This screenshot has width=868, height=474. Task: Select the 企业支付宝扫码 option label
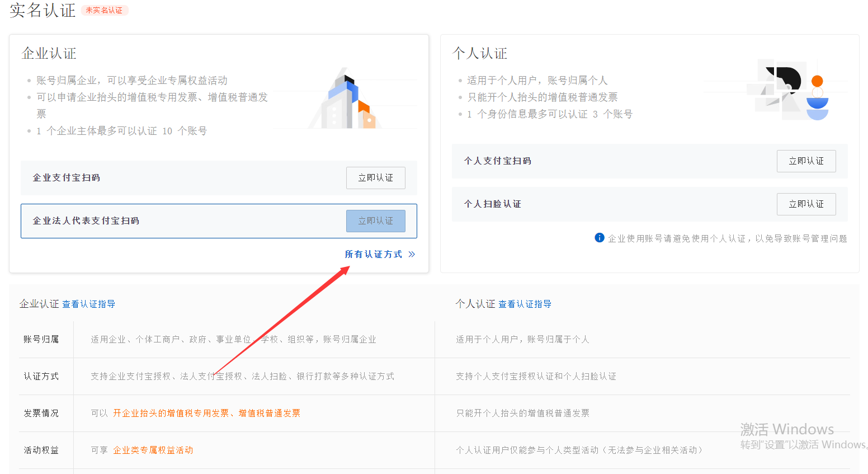click(x=67, y=178)
